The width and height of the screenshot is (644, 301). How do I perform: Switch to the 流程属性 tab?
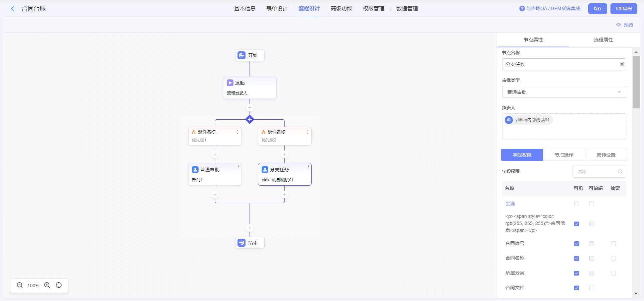[603, 40]
